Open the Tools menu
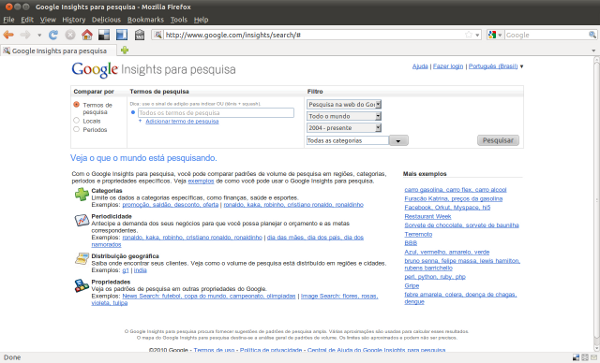The height and width of the screenshot is (363, 600). tap(179, 20)
